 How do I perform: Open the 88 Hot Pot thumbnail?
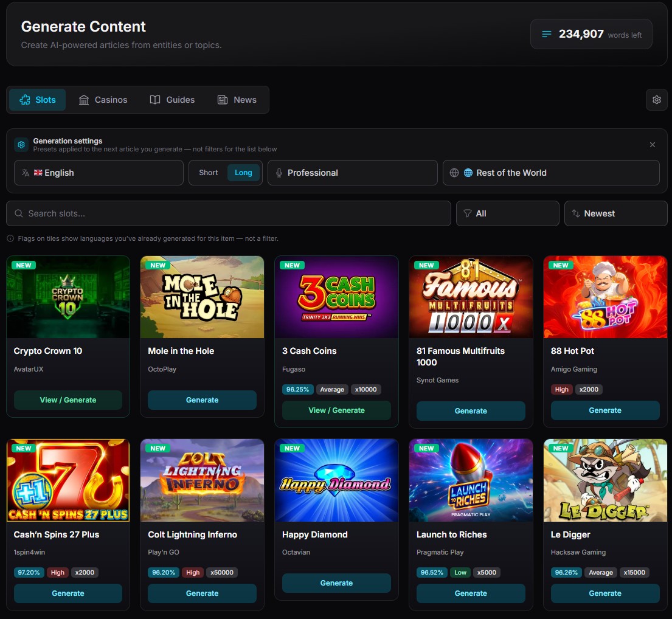pyautogui.click(x=604, y=297)
